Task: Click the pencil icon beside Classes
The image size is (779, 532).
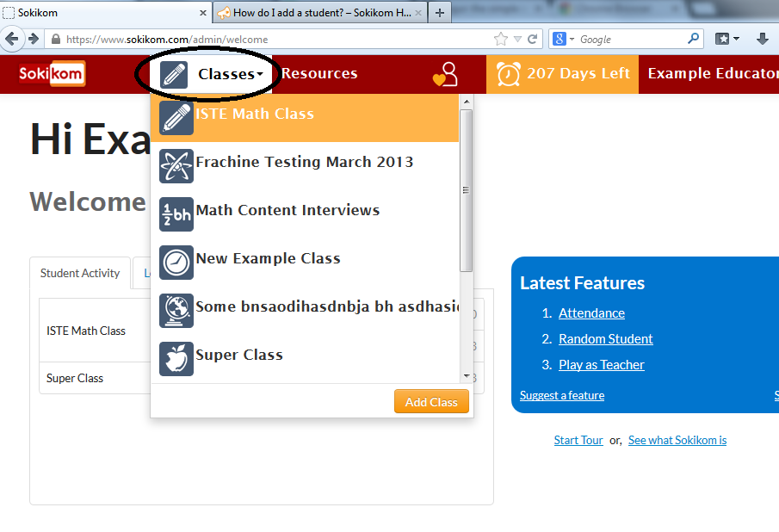Action: coord(174,75)
